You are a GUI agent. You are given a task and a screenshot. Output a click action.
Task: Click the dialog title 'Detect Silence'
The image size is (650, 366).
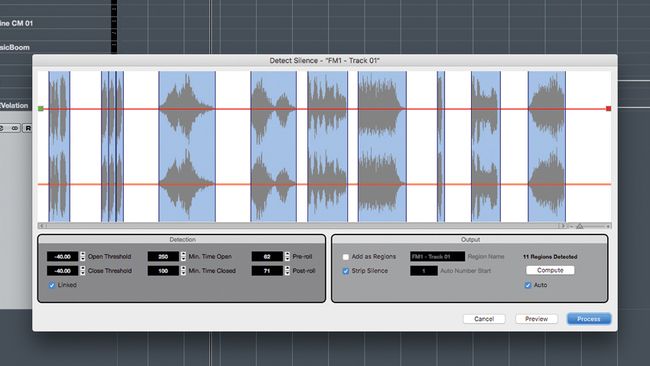(325, 61)
